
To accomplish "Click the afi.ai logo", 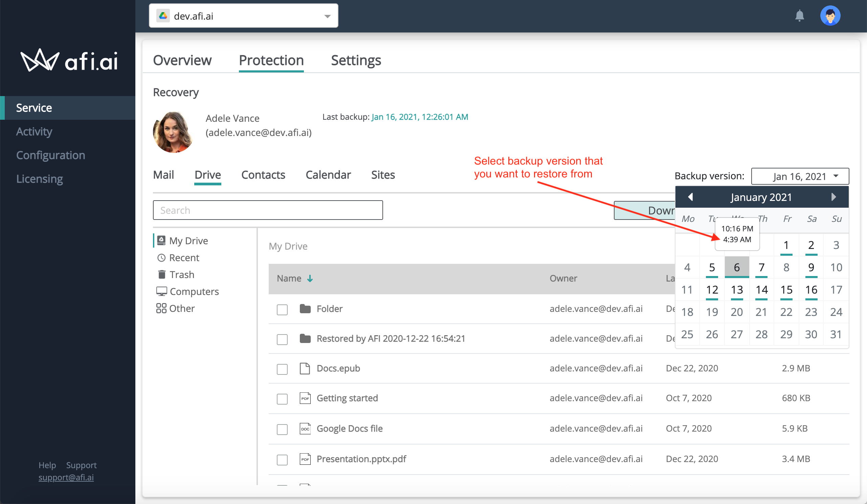I will [69, 60].
